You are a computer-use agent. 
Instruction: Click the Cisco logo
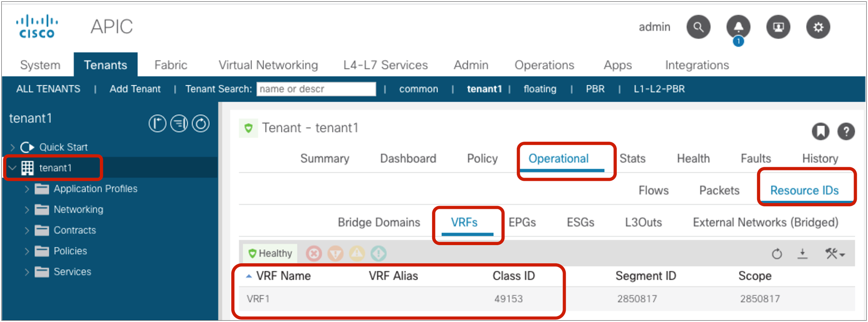(37, 26)
